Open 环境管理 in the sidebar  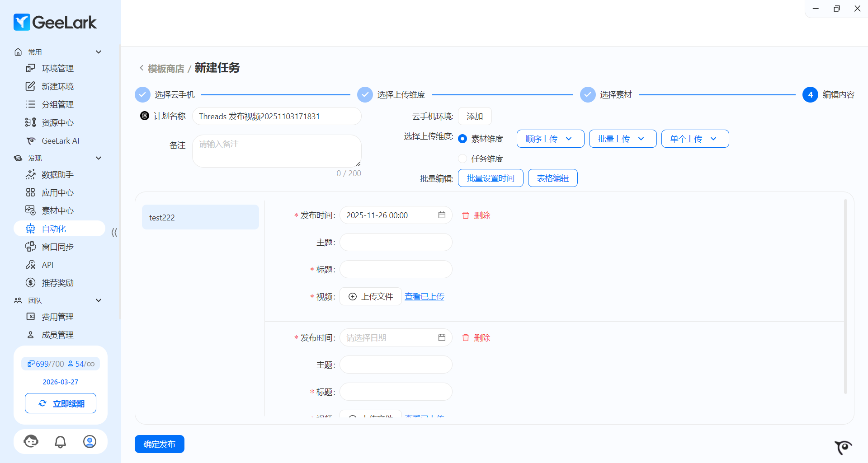click(x=57, y=68)
